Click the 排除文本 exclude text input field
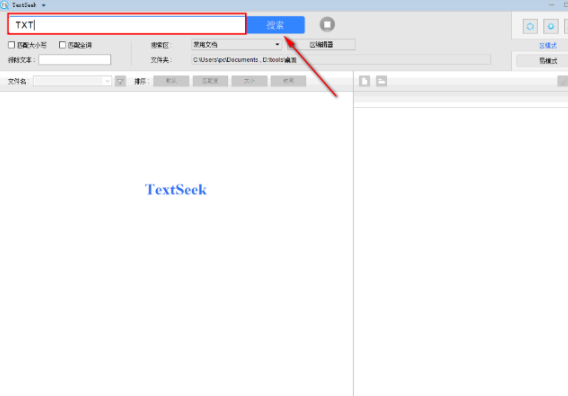This screenshot has height=396, width=568. coord(75,60)
